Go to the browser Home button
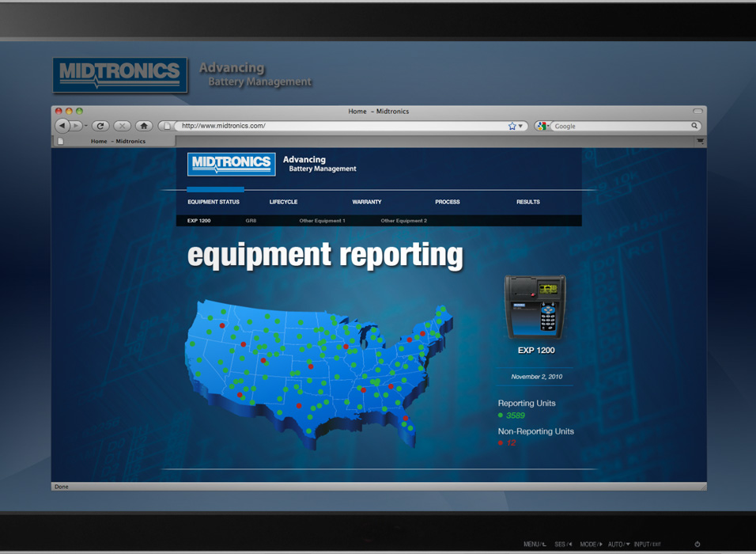Viewport: 756px width, 554px height. (144, 126)
